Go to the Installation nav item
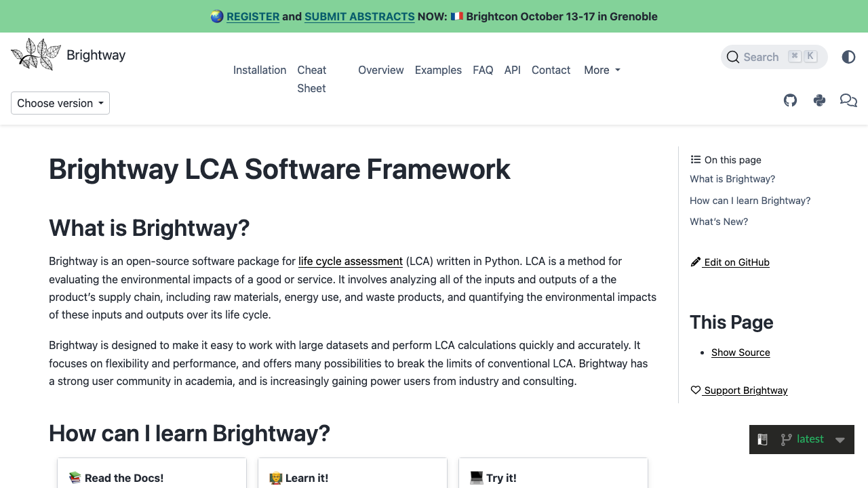This screenshot has height=488, width=868. point(260,70)
